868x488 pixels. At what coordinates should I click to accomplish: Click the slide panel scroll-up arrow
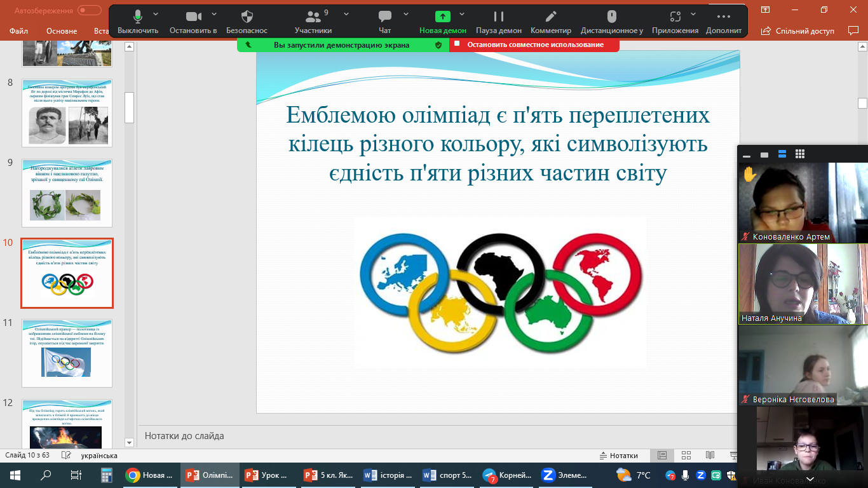pos(130,46)
